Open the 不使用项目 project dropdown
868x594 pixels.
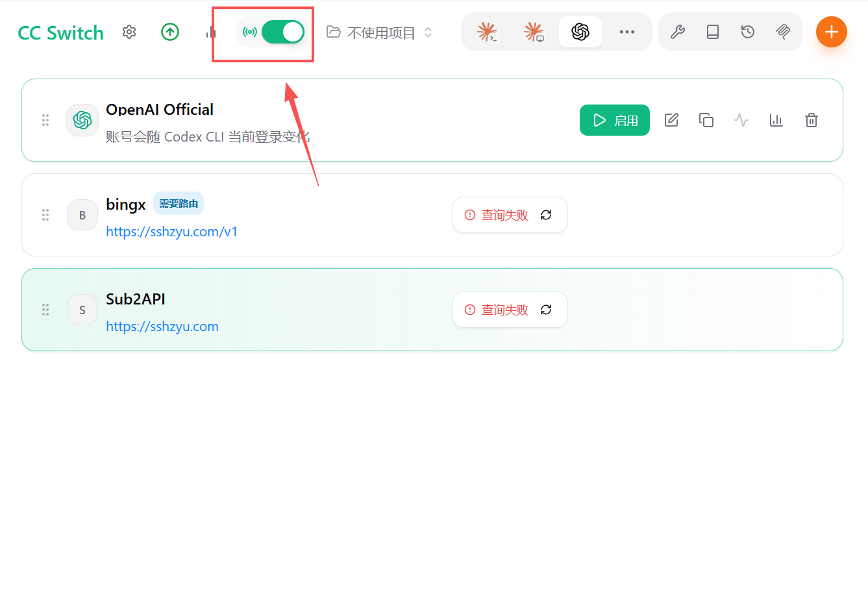coord(380,32)
